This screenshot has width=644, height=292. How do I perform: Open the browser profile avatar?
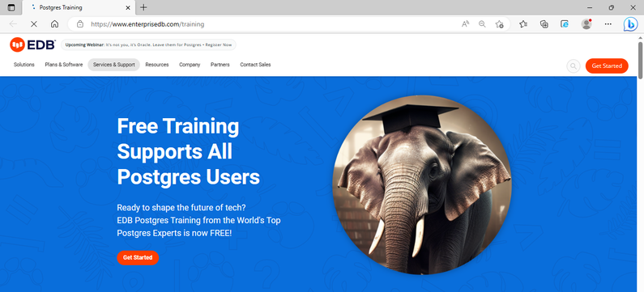click(586, 24)
